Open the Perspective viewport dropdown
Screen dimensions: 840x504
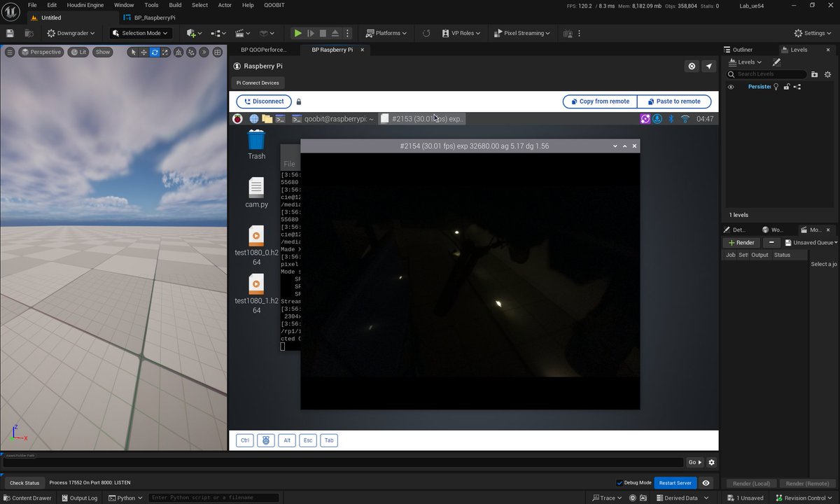click(x=41, y=52)
